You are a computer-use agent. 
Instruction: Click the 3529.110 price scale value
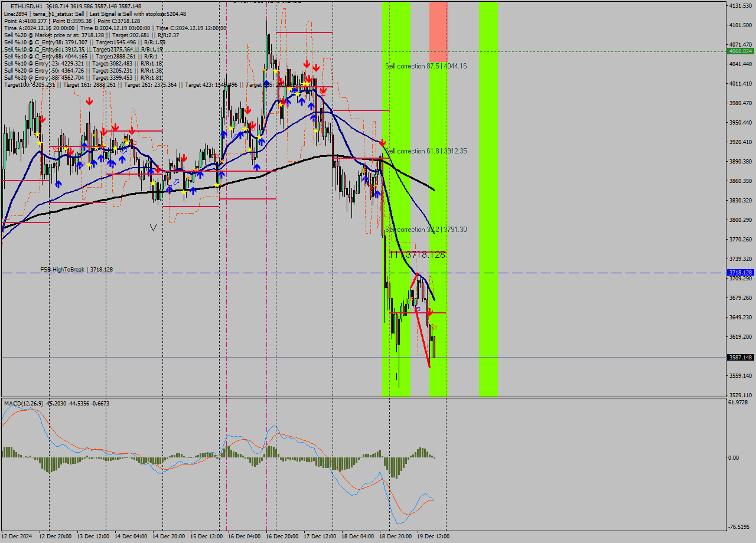tap(740, 395)
